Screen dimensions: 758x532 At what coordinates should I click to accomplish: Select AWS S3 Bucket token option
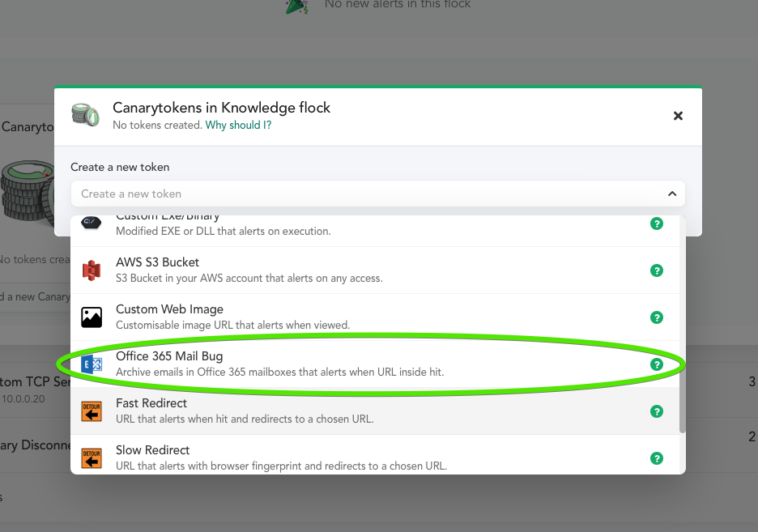point(375,270)
